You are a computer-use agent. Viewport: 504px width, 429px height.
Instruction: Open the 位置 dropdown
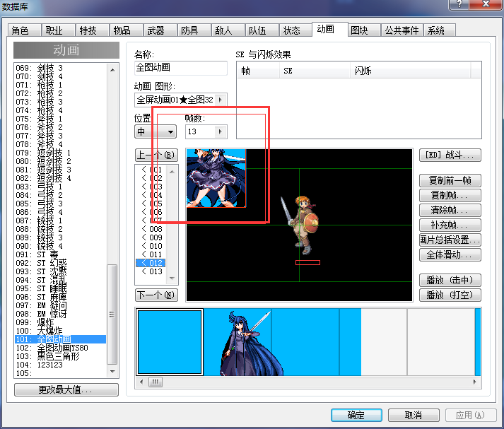156,131
